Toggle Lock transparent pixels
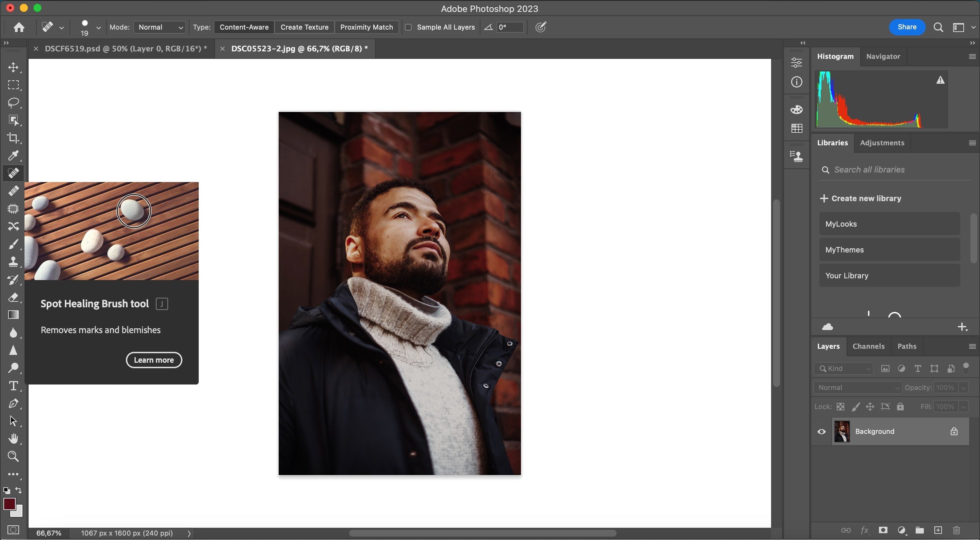Viewport: 980px width, 540px height. 840,406
